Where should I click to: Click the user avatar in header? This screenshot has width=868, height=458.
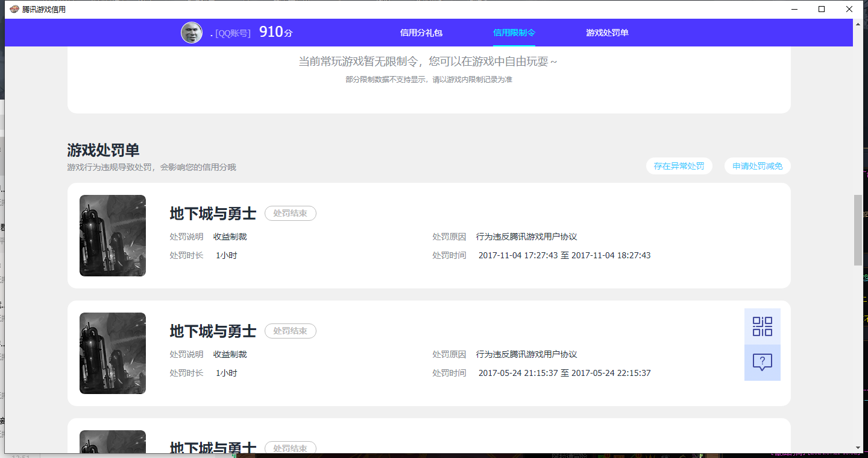click(192, 33)
